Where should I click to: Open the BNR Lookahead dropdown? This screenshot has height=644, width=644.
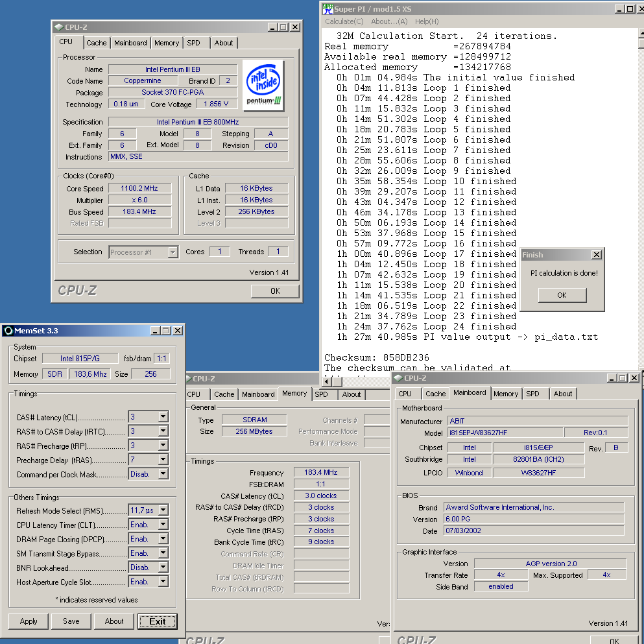tap(163, 567)
